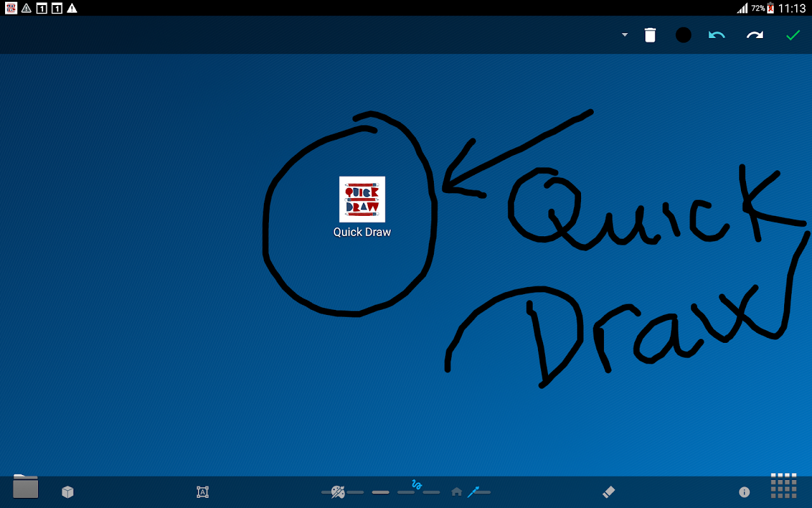Select the text box tool icon
812x508 pixels.
[202, 492]
